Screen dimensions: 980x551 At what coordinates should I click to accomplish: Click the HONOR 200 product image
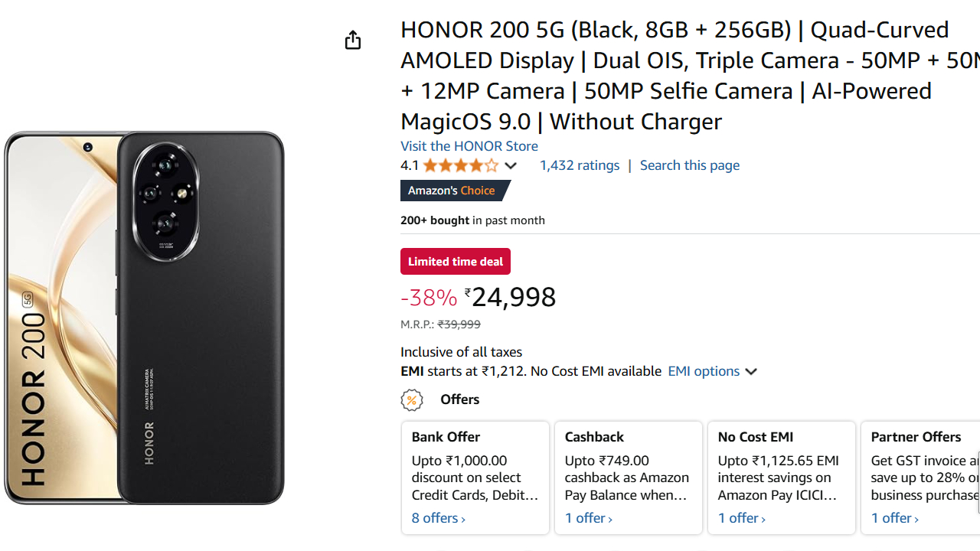(x=144, y=318)
